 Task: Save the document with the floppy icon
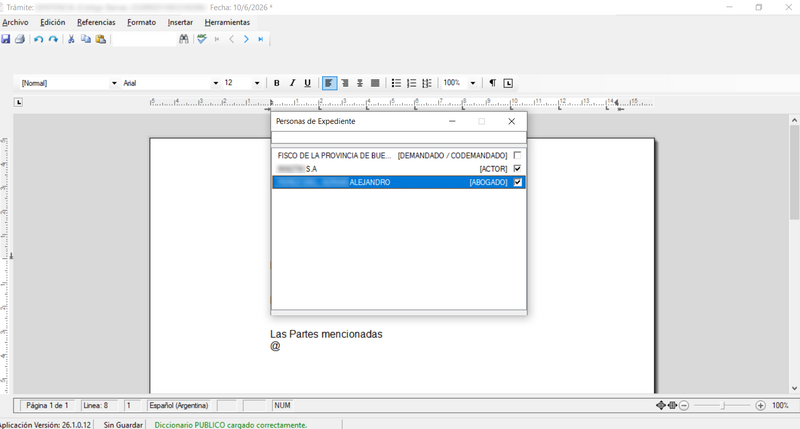[x=6, y=39]
